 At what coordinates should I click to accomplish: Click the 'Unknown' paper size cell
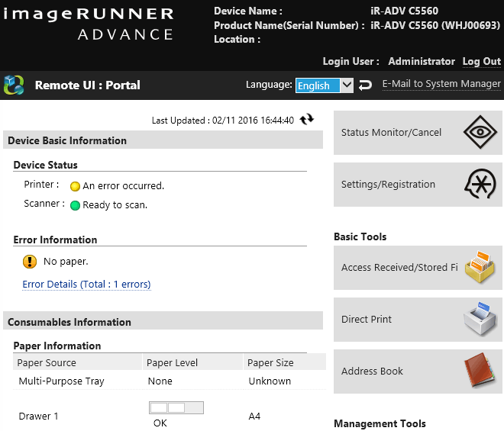pos(270,381)
